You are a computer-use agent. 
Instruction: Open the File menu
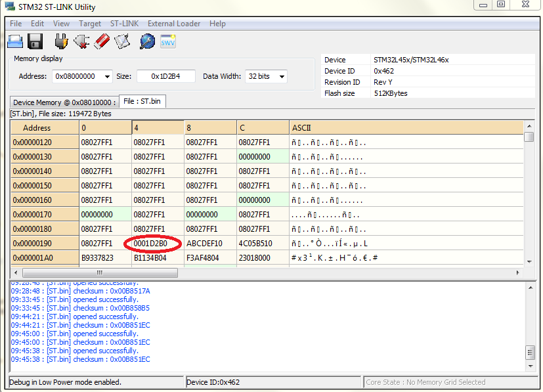(16, 24)
